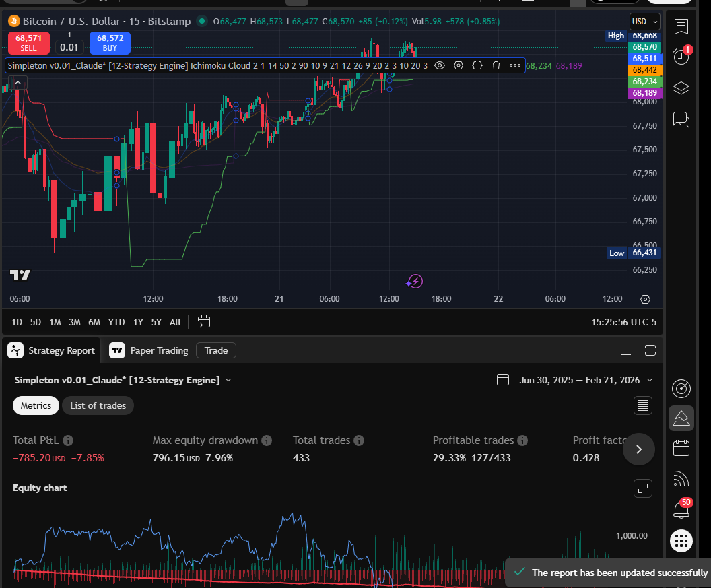The width and height of the screenshot is (711, 588).
Task: Expand the Simpleton strategy name dropdown
Action: (x=228, y=380)
